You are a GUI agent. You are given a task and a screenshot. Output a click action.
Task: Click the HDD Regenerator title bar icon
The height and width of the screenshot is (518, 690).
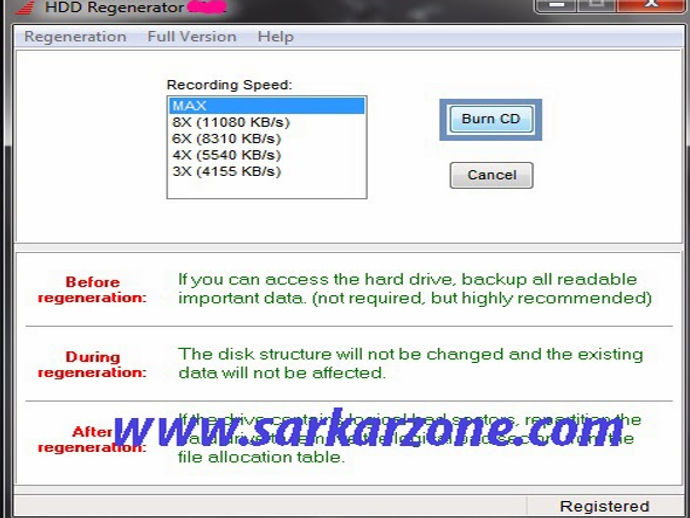coord(25,7)
